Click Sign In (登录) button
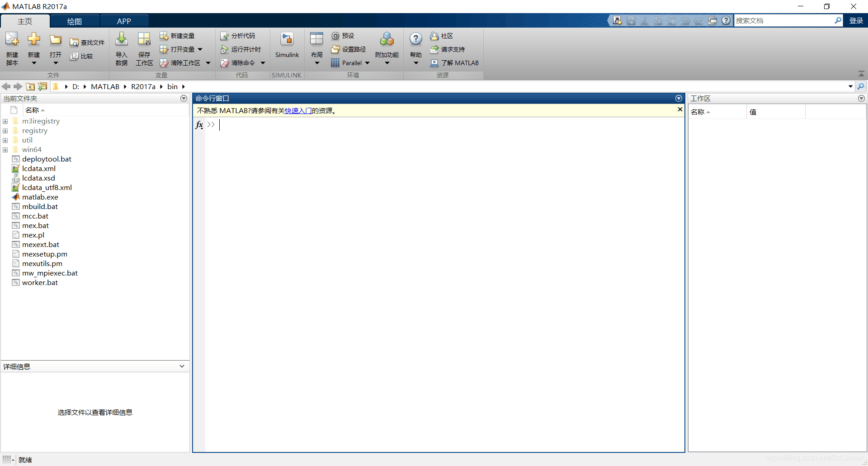This screenshot has height=466, width=868. coord(856,21)
